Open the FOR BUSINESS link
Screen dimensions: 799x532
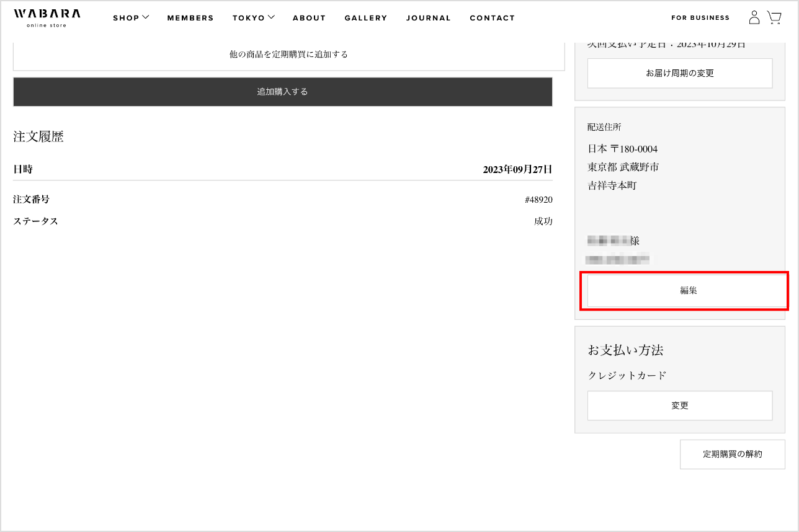700,18
